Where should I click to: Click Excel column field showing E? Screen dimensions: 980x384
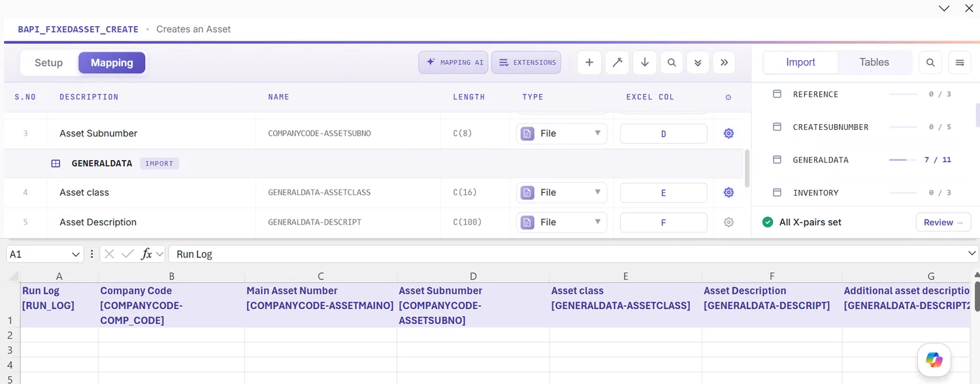click(663, 193)
